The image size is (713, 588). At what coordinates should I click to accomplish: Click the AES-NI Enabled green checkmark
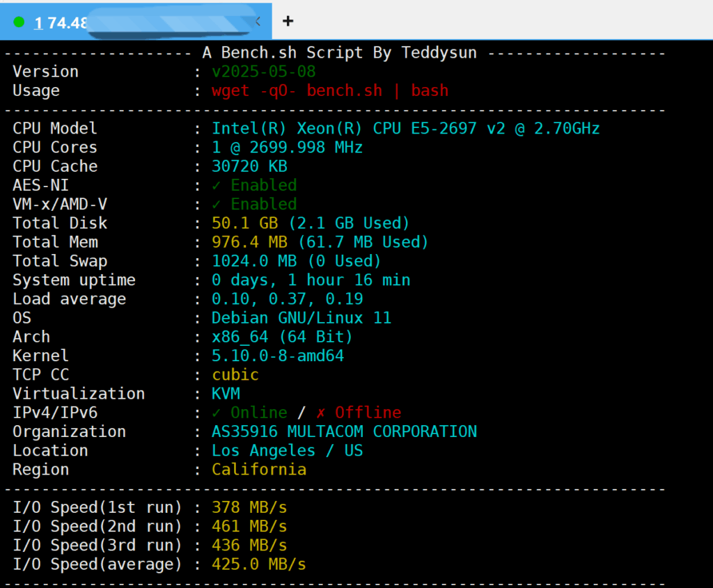[x=217, y=185]
